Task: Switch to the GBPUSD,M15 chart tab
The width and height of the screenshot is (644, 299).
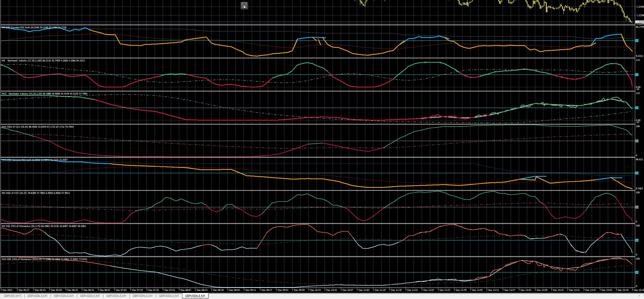Action: pyautogui.click(x=12, y=296)
